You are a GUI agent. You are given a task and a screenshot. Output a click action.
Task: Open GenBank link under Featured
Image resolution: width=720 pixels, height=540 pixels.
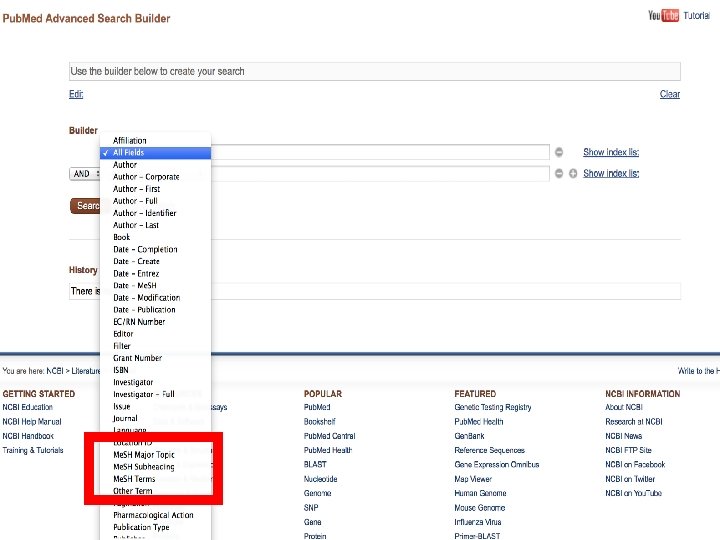click(469, 436)
